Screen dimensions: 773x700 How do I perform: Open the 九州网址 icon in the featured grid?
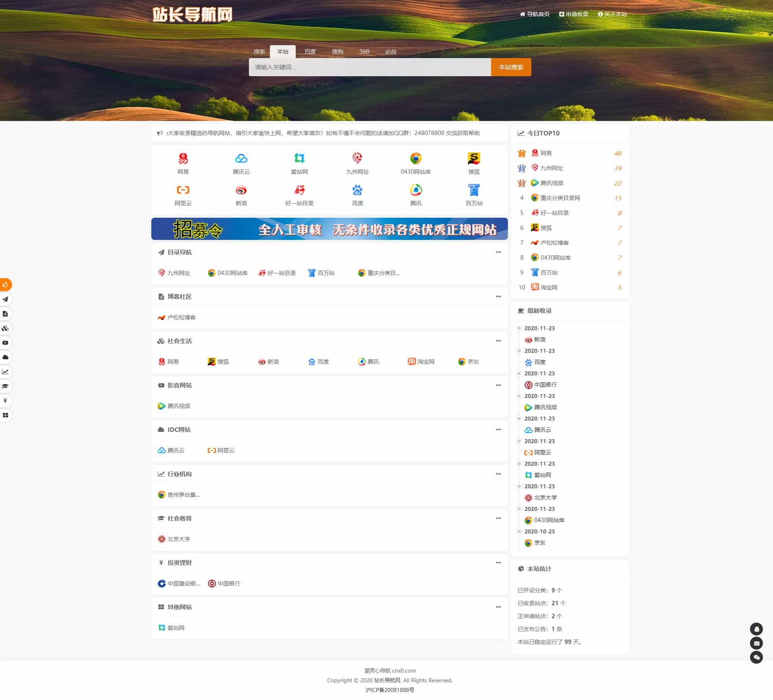point(357,158)
